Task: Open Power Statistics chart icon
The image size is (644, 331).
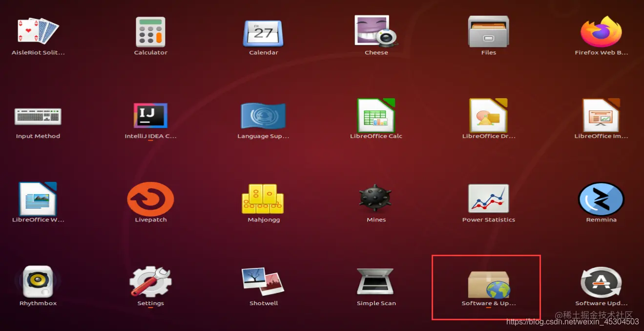Action: coord(488,199)
